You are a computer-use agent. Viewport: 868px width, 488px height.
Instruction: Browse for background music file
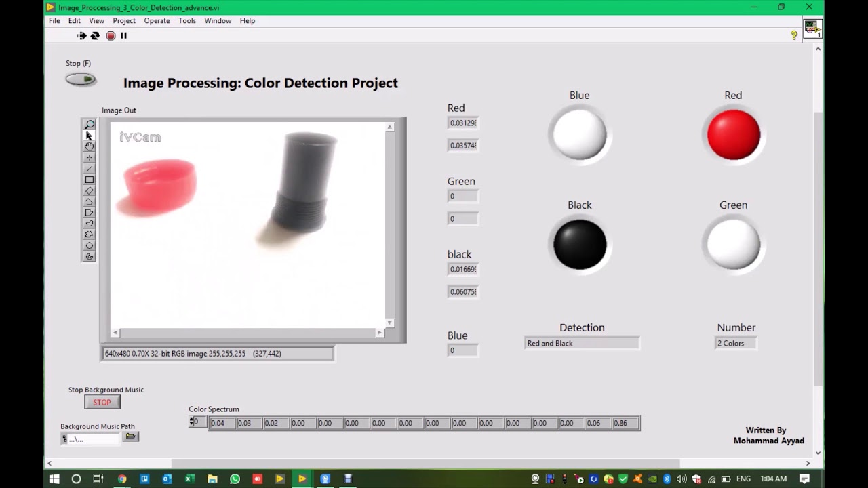coord(131,436)
